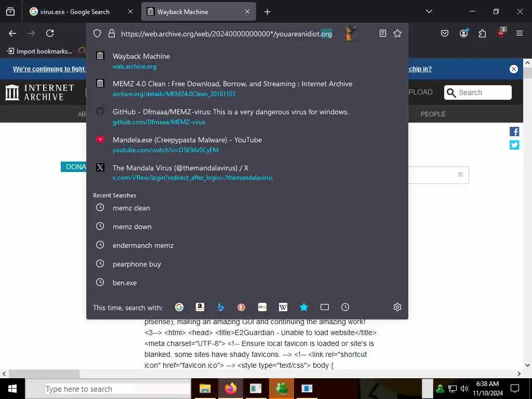Search this time with Bing icon
532x399 pixels.
(221, 307)
